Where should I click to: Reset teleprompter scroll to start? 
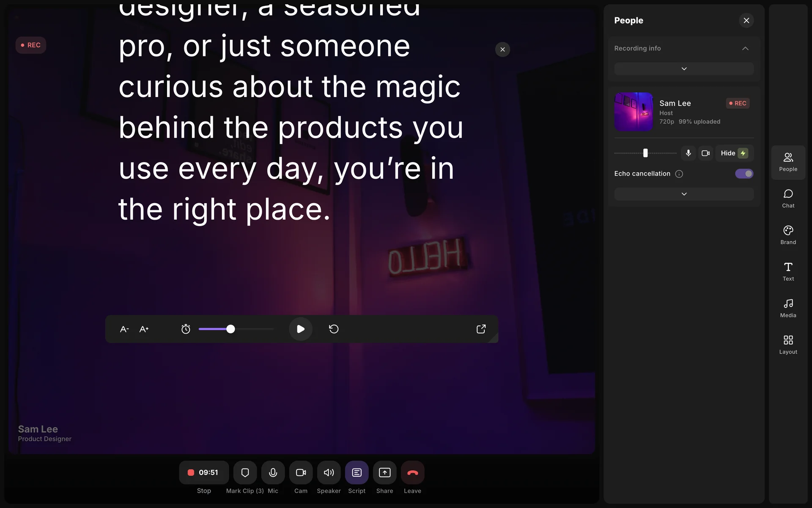(x=334, y=329)
